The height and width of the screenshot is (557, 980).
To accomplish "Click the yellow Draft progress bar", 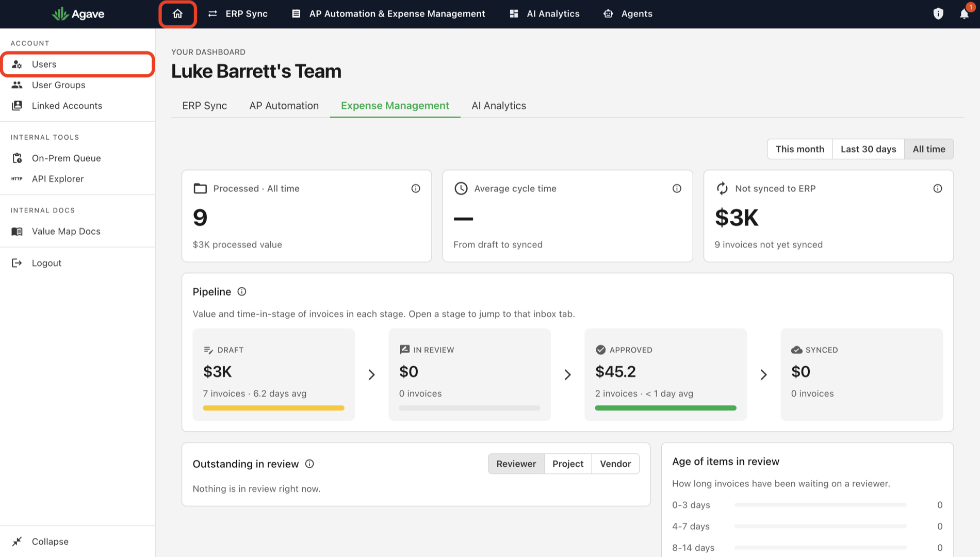I will click(x=273, y=408).
